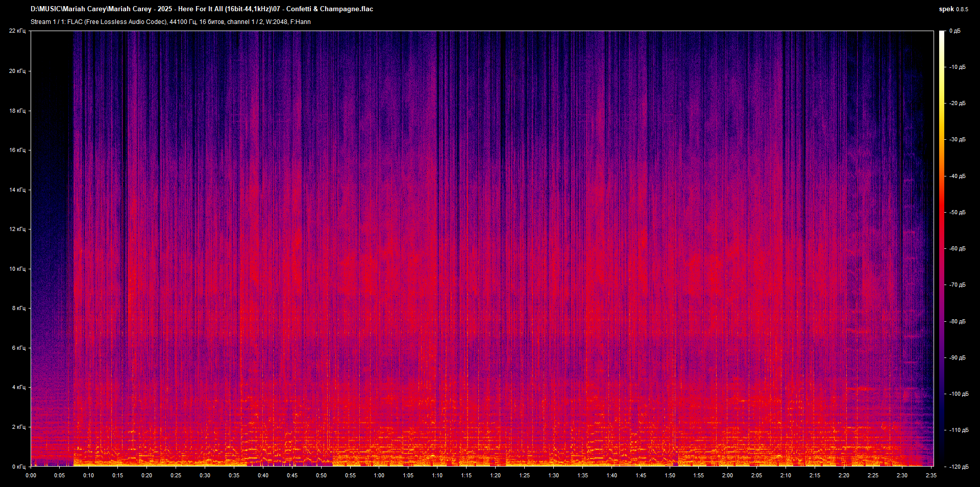This screenshot has width=980, height=487.
Task: Click the '1:35' time axis label
Action: (x=582, y=475)
